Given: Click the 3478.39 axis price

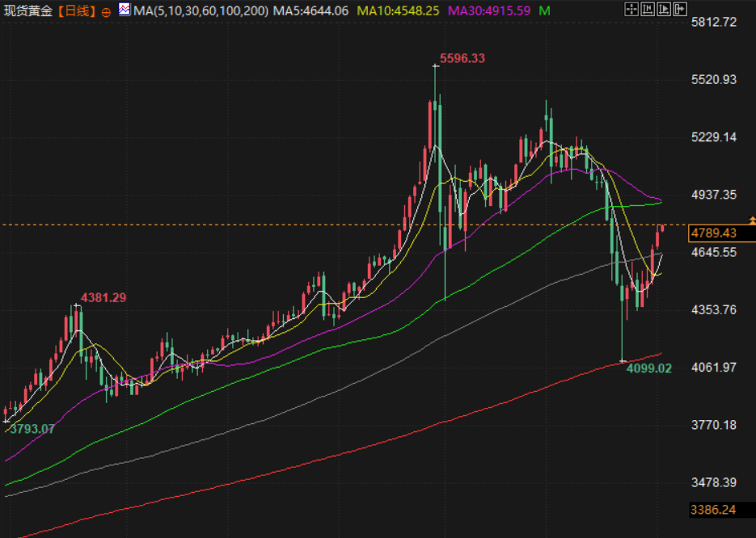Looking at the screenshot, I should pyautogui.click(x=714, y=482).
